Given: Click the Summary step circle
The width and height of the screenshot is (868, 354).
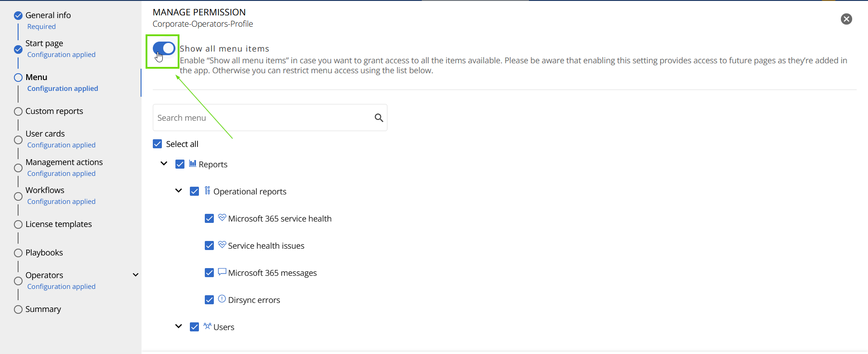Looking at the screenshot, I should (18, 309).
